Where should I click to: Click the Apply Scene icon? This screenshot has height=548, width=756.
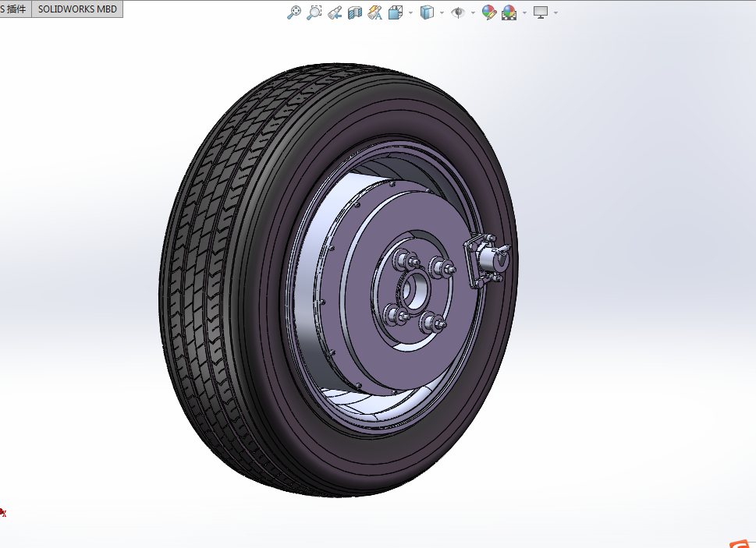(x=509, y=12)
